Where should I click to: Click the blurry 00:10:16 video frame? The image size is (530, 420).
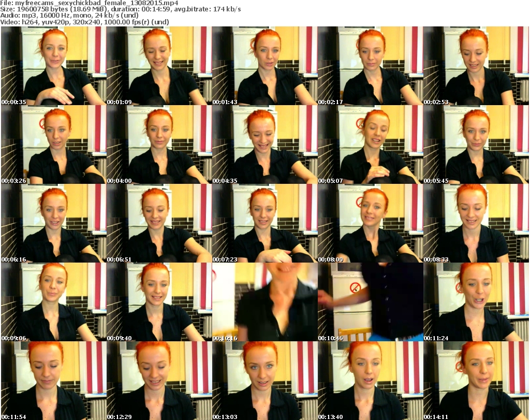click(x=264, y=302)
